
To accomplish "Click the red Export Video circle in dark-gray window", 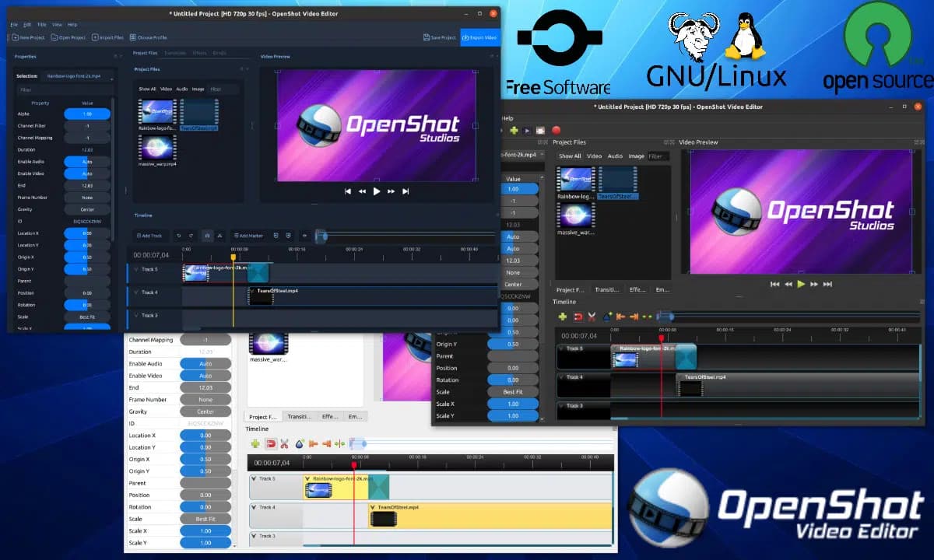I will 556,131.
